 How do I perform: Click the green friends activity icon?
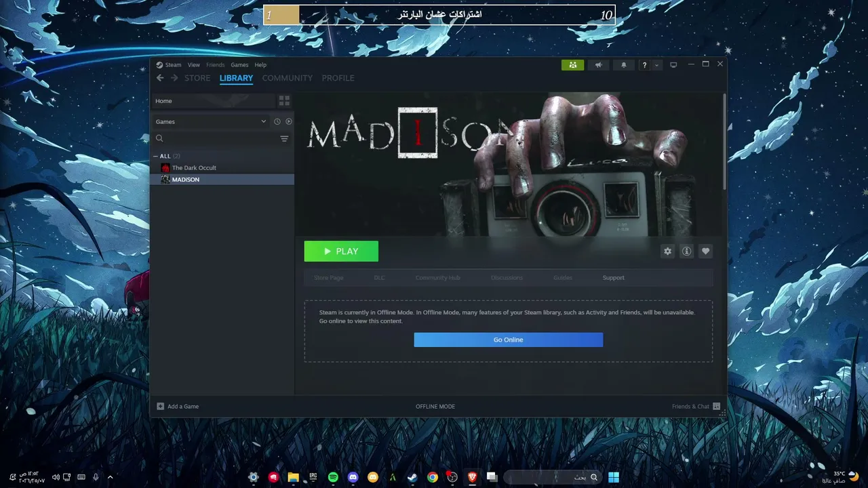point(573,65)
